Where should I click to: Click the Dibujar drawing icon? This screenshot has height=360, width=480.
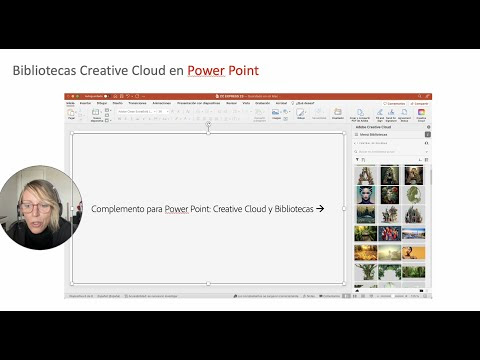coord(301,114)
